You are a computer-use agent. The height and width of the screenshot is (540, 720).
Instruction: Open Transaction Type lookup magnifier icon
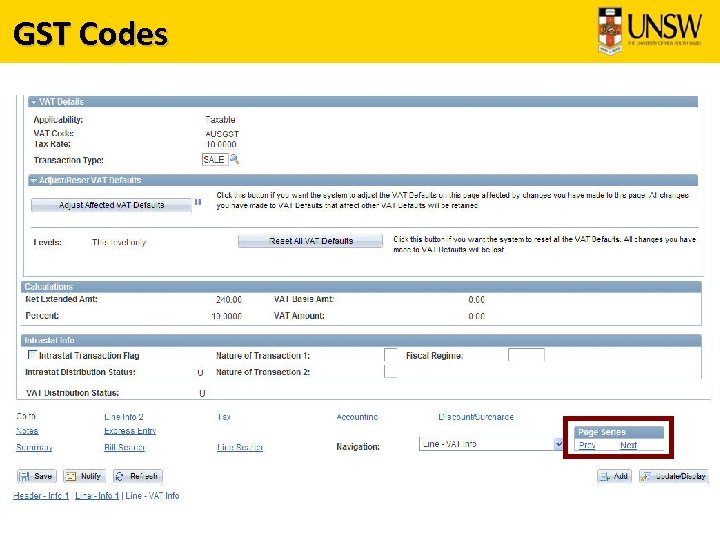(235, 159)
